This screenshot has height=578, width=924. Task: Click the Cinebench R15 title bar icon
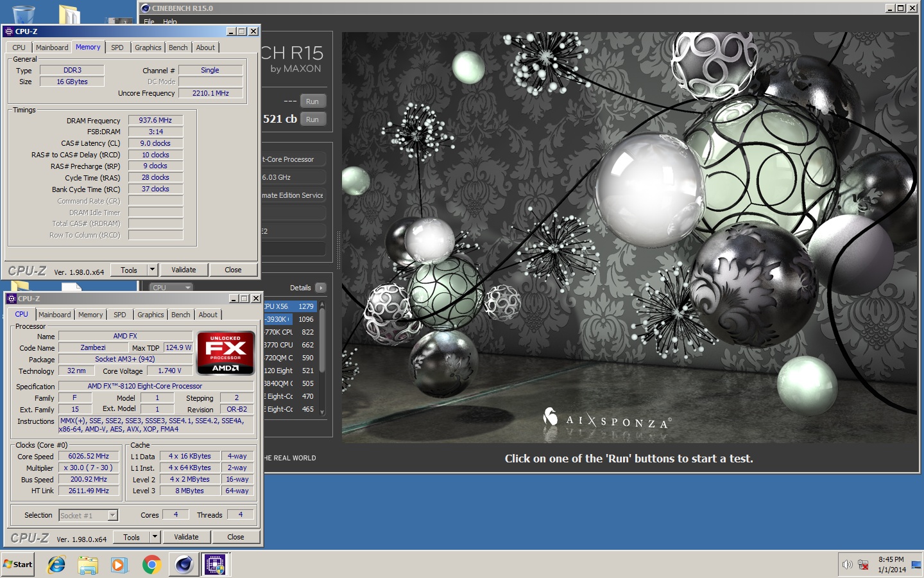click(x=146, y=8)
